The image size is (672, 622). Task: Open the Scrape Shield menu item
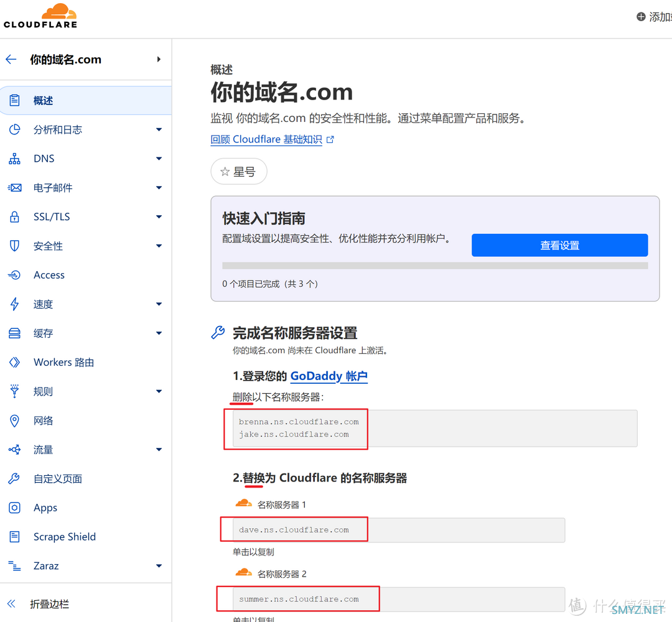point(86,537)
